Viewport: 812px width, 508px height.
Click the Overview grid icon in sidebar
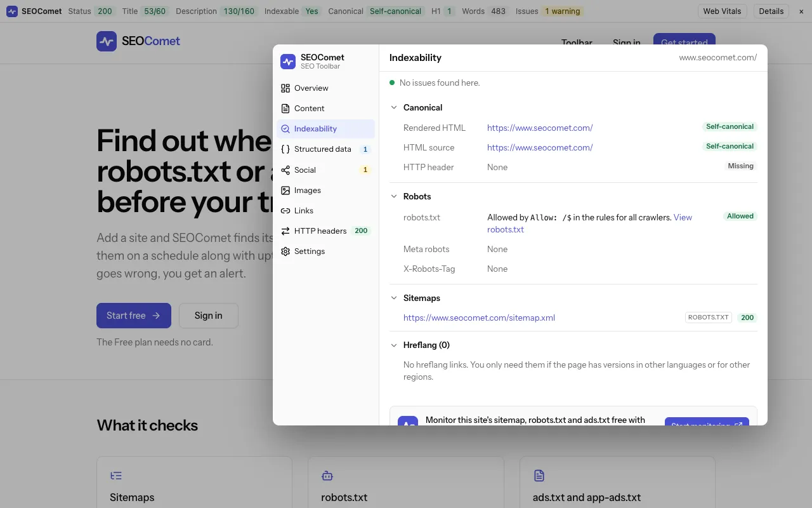point(285,88)
